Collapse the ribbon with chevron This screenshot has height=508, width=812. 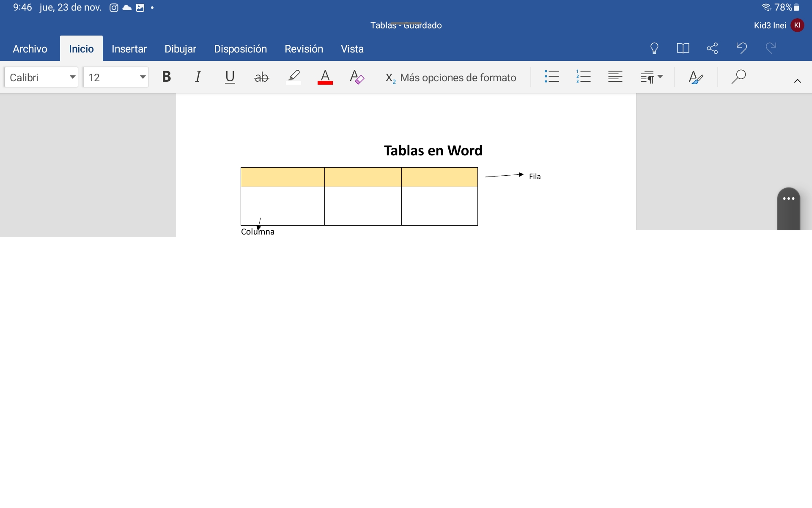pos(797,81)
